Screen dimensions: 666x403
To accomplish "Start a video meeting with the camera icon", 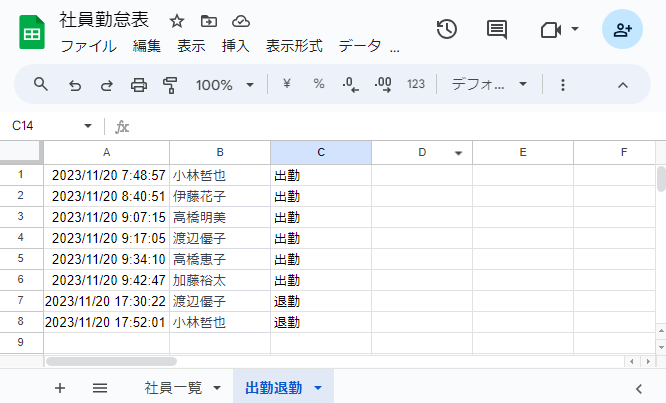I will (x=551, y=30).
